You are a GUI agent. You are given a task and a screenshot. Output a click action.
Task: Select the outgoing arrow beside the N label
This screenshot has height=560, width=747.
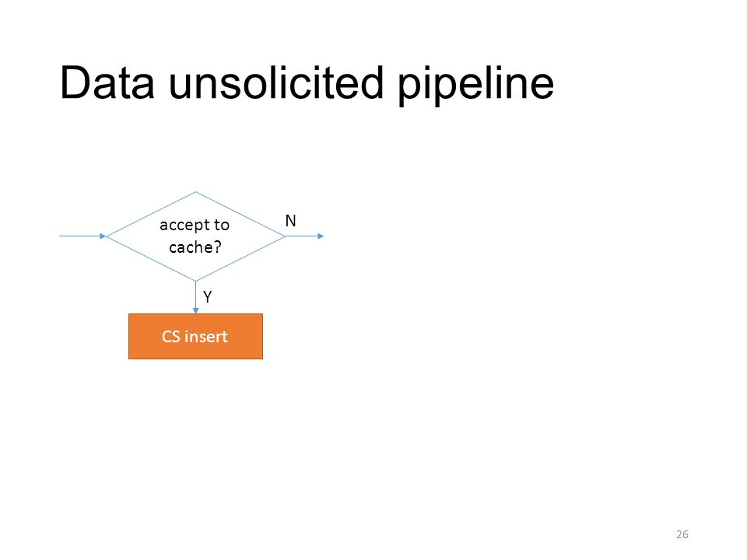click(x=304, y=236)
